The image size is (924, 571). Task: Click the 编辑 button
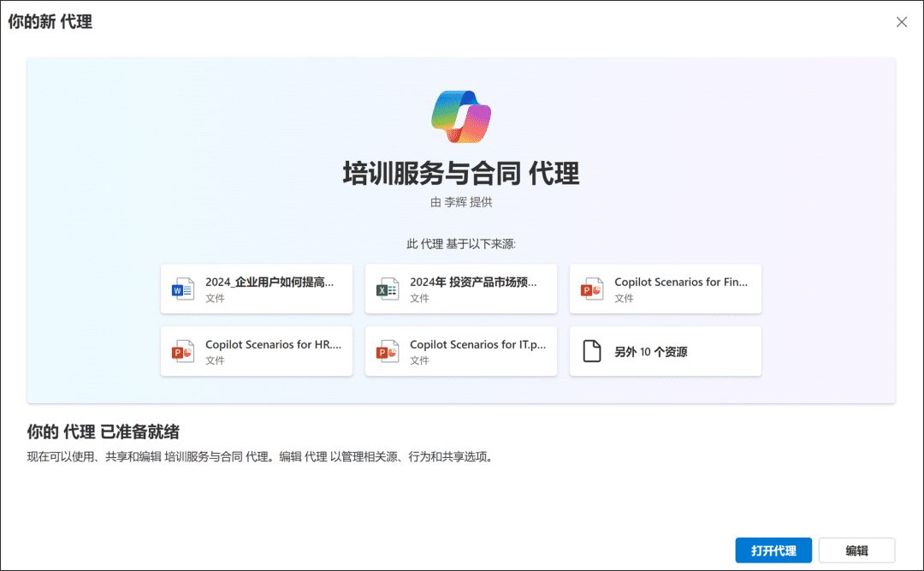856,550
